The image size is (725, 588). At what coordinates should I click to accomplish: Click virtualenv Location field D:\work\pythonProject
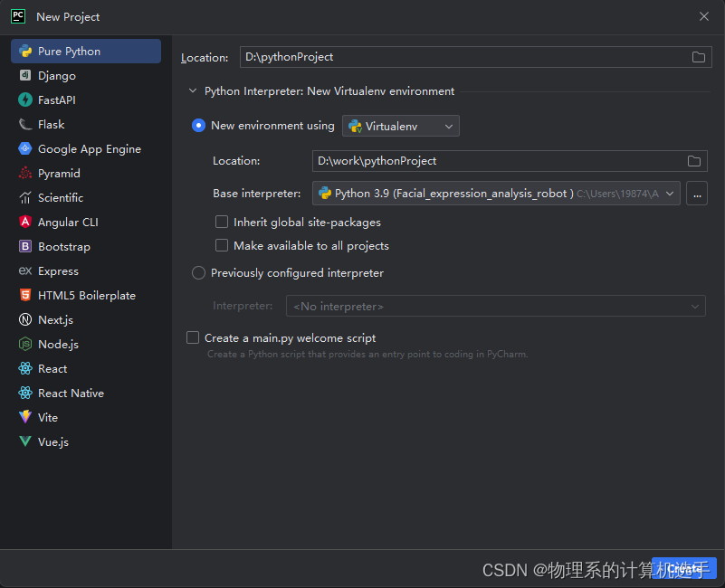coord(510,161)
